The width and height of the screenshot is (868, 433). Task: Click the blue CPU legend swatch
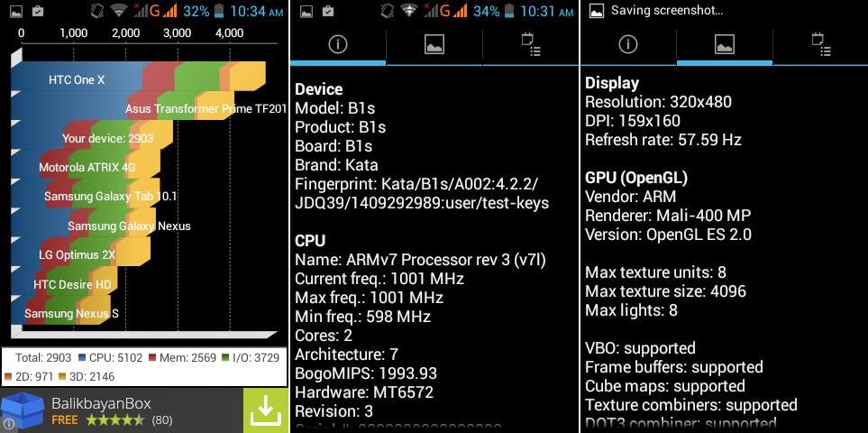(x=82, y=358)
